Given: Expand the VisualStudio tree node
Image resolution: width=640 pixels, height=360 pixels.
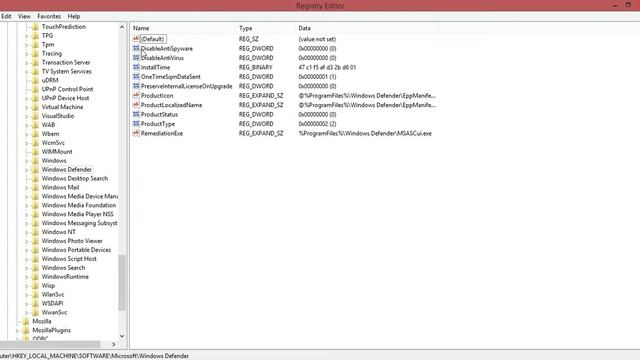Looking at the screenshot, I should coord(27,116).
